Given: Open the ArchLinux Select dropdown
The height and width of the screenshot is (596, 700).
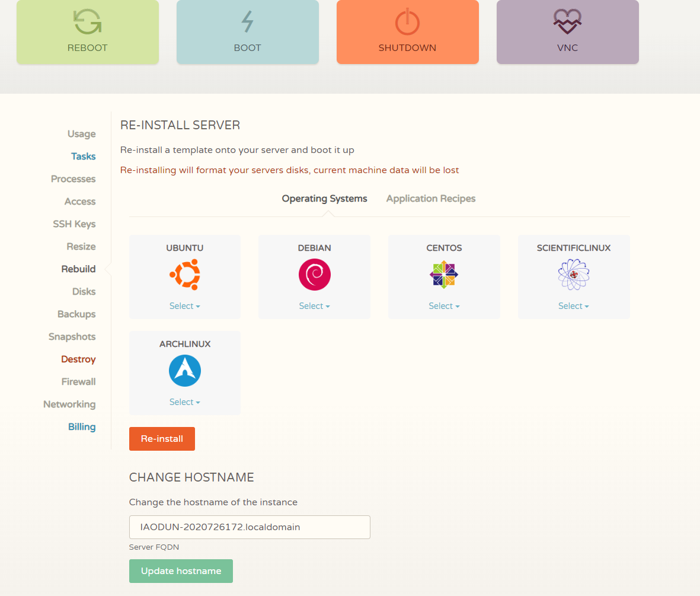Looking at the screenshot, I should [185, 402].
